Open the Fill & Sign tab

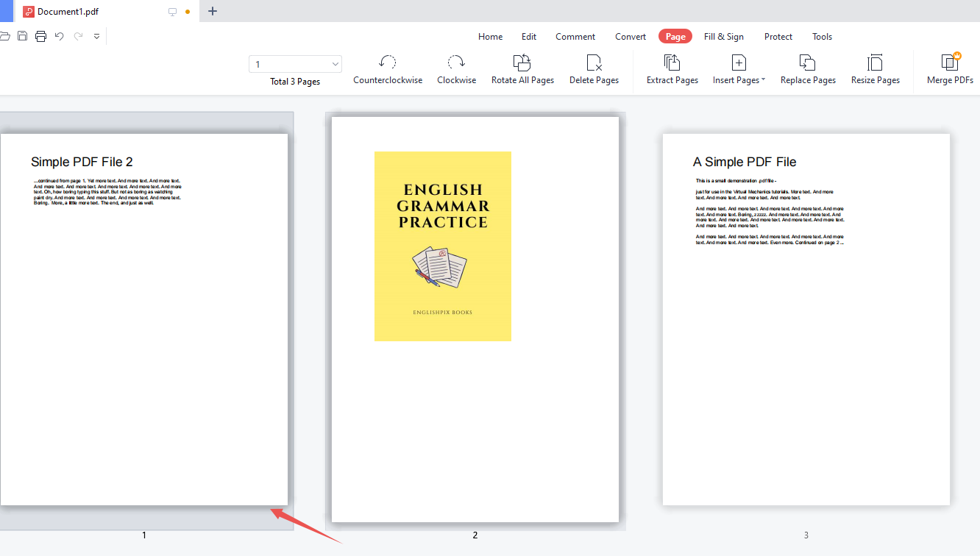723,37
